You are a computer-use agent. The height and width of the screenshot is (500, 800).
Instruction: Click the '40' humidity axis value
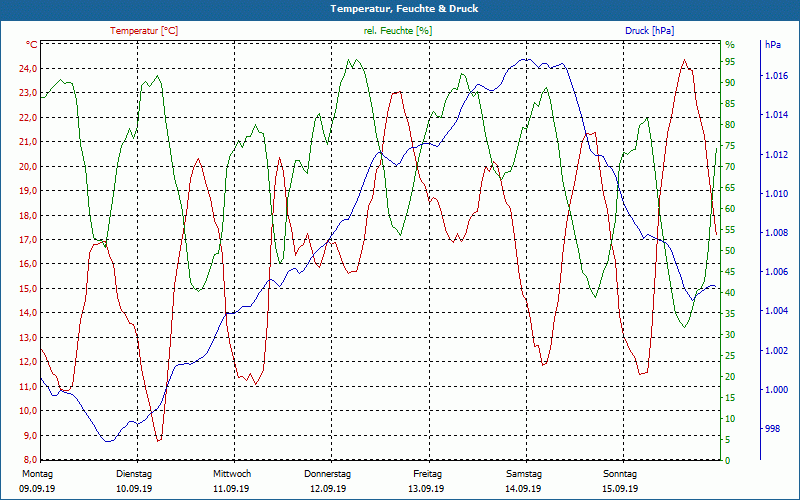tap(730, 292)
